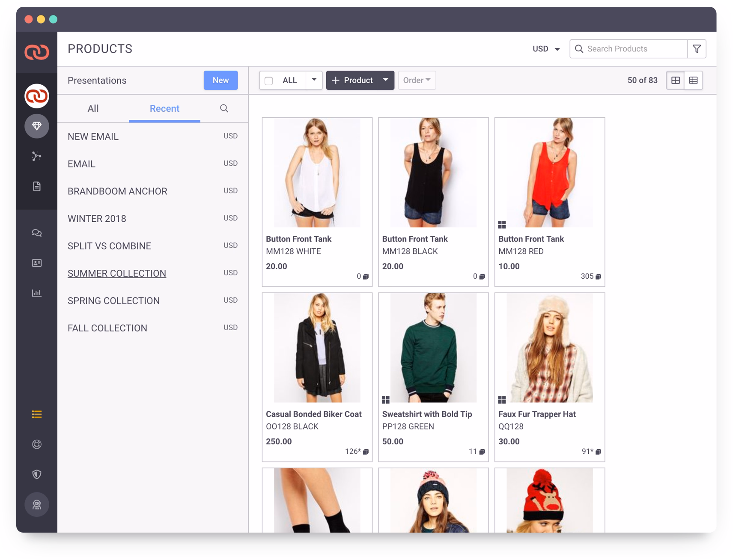The height and width of the screenshot is (560, 733).
Task: Create a New presentation
Action: click(x=221, y=80)
